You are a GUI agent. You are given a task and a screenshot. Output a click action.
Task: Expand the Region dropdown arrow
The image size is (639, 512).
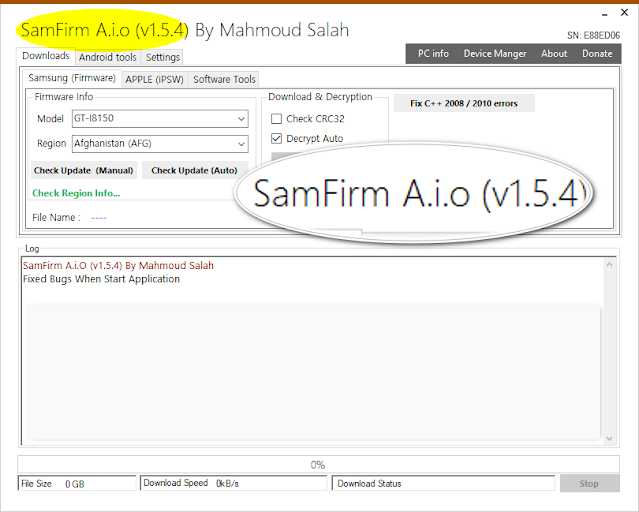coord(241,144)
